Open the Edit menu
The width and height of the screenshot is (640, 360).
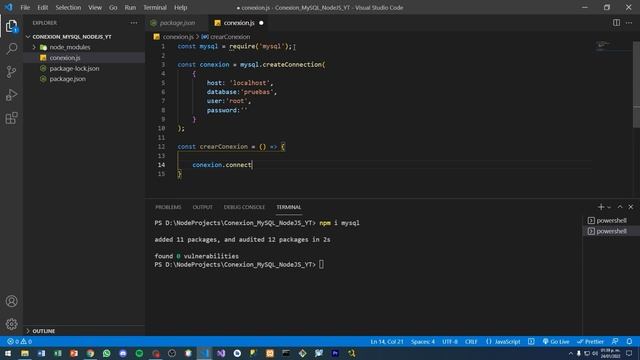pos(42,7)
